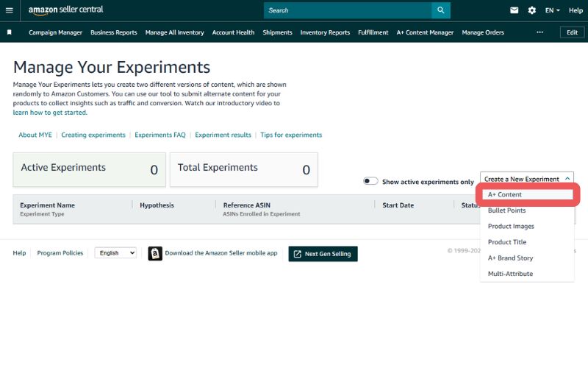
Task: Open the three-dot more menu
Action: tap(539, 32)
